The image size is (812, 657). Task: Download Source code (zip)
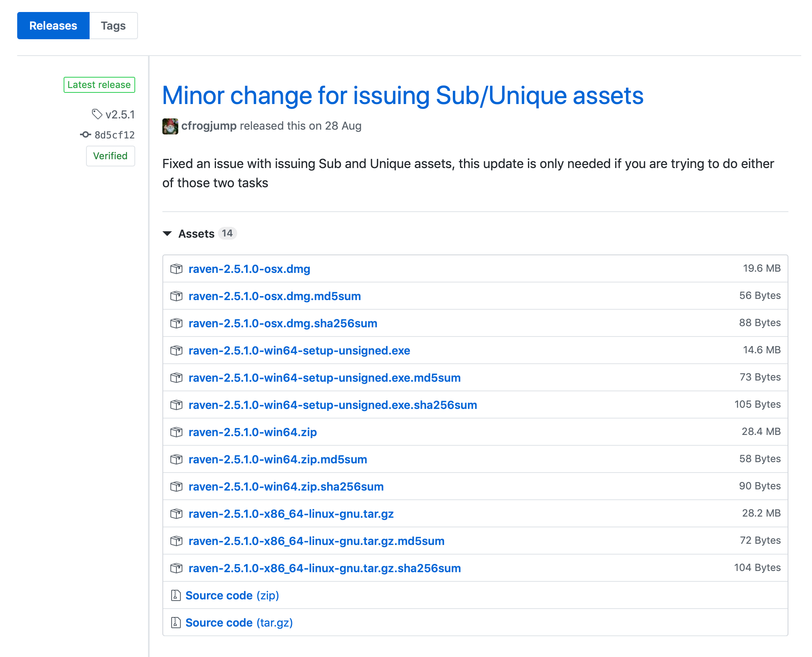point(232,595)
